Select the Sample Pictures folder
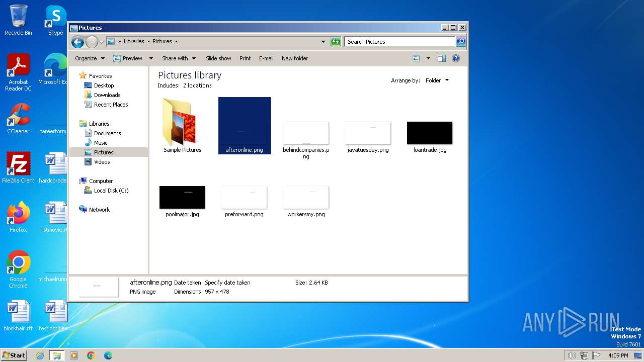 pyautogui.click(x=182, y=126)
